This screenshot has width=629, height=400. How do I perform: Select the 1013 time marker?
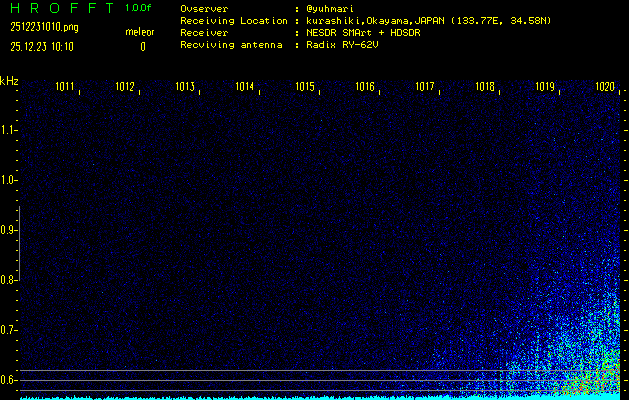click(185, 88)
